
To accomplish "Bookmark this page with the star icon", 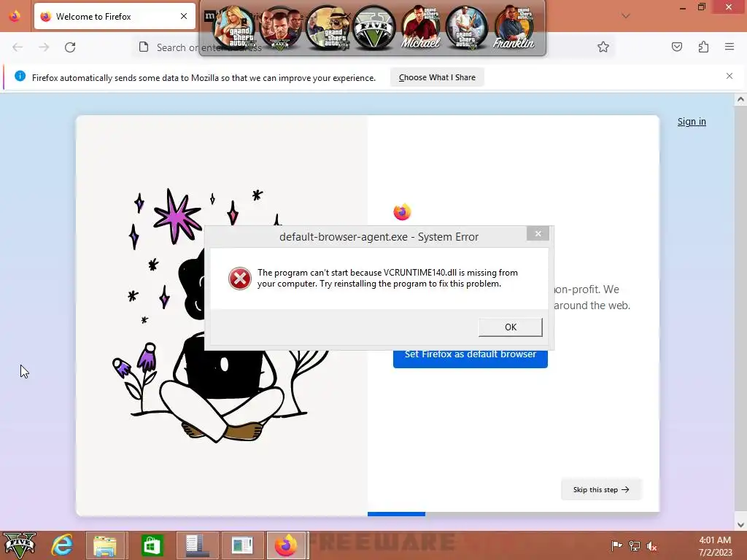I will coord(603,47).
